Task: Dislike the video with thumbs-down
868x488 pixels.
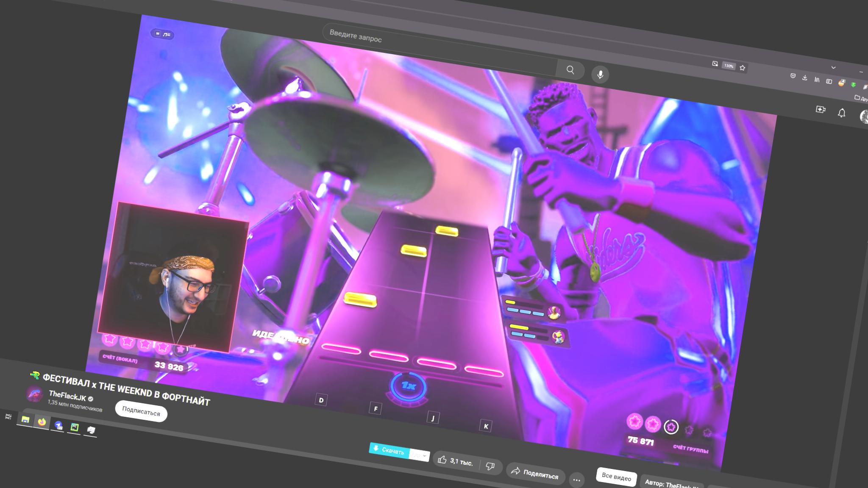Action: [490, 466]
